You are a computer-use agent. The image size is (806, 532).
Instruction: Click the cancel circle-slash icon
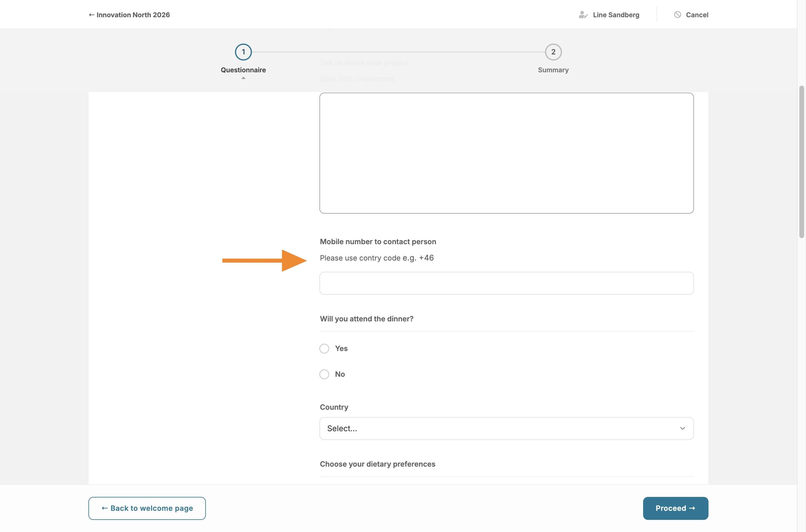click(x=677, y=15)
